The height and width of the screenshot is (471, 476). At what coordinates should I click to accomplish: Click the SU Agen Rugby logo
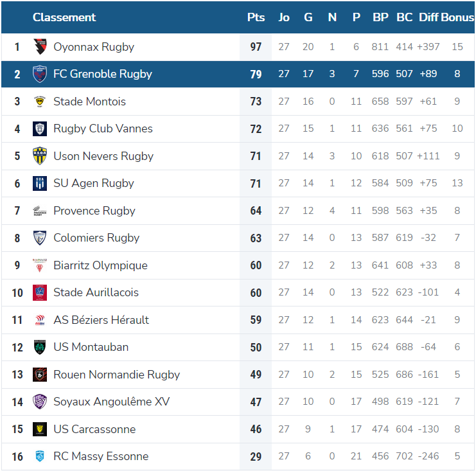tap(40, 183)
